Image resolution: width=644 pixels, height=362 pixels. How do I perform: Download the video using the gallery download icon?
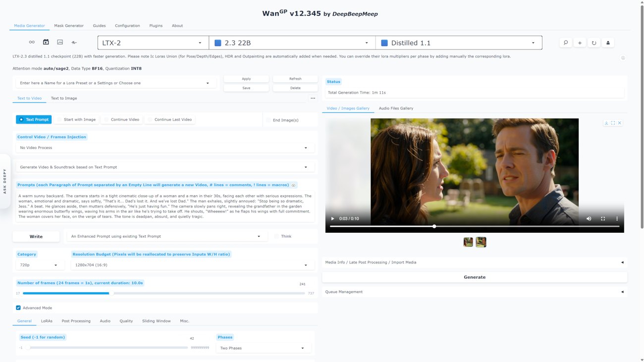606,123
